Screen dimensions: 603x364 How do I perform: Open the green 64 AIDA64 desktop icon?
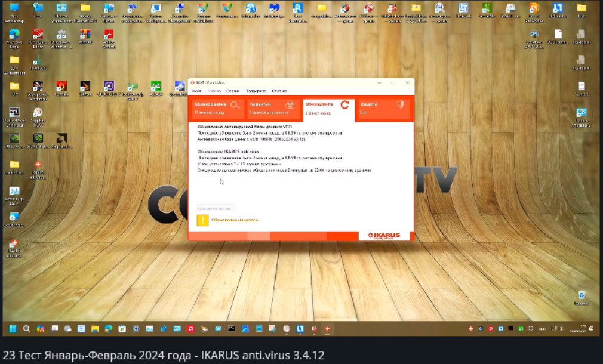point(156,88)
